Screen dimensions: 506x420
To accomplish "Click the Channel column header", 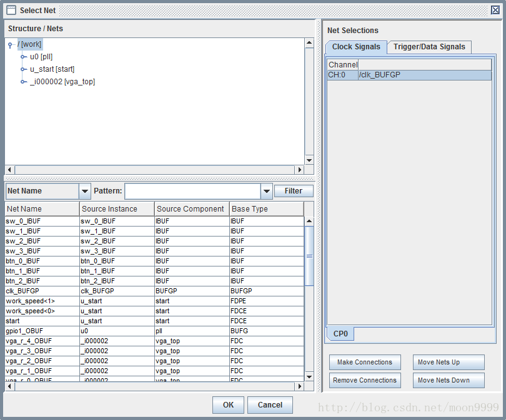I will (343, 65).
